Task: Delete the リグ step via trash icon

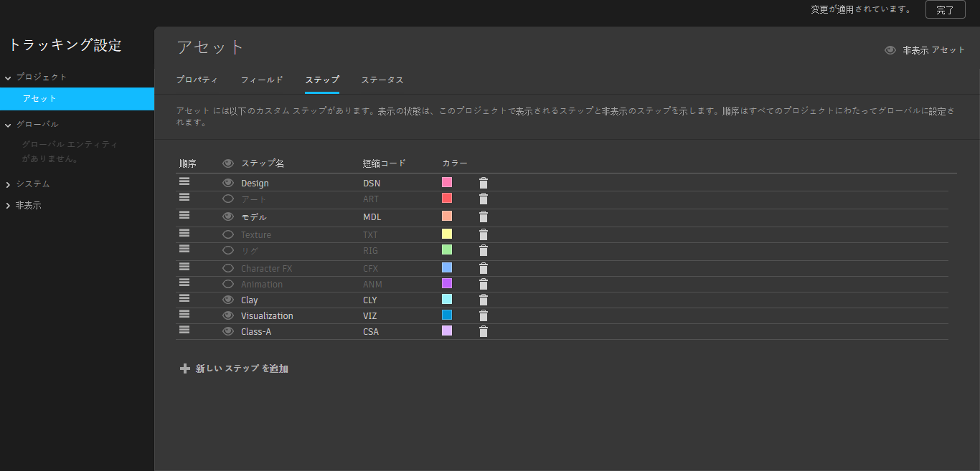Action: (484, 250)
